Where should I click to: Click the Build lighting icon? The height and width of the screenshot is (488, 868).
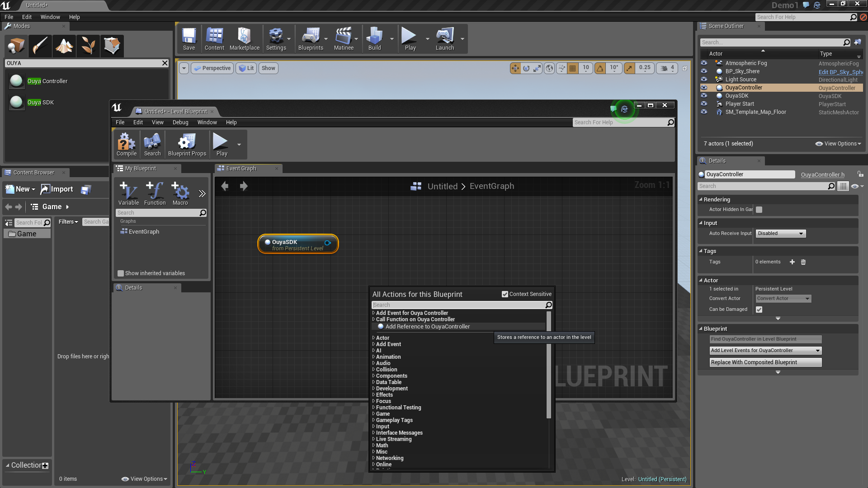coord(374,36)
